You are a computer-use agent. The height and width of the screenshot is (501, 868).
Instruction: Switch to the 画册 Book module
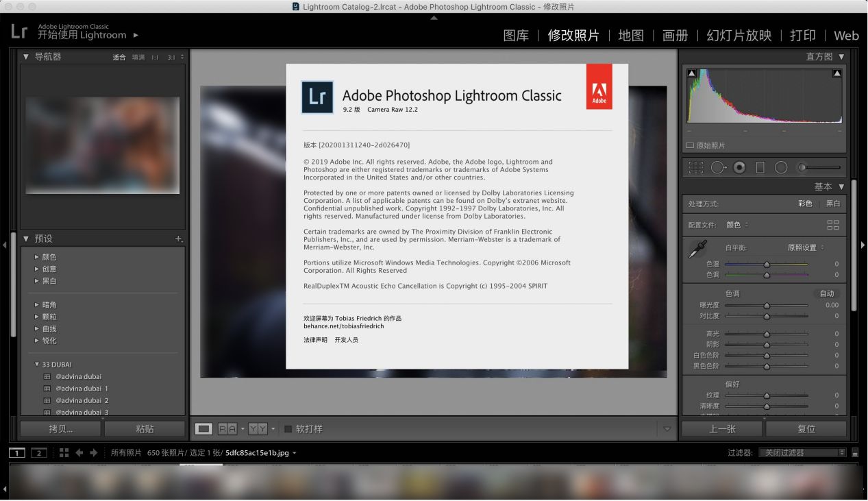[675, 36]
